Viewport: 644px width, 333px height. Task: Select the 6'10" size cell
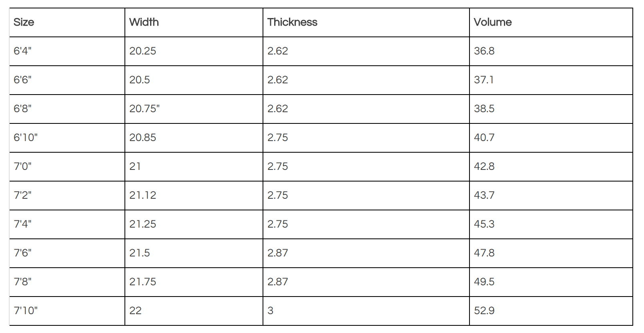tap(67, 138)
